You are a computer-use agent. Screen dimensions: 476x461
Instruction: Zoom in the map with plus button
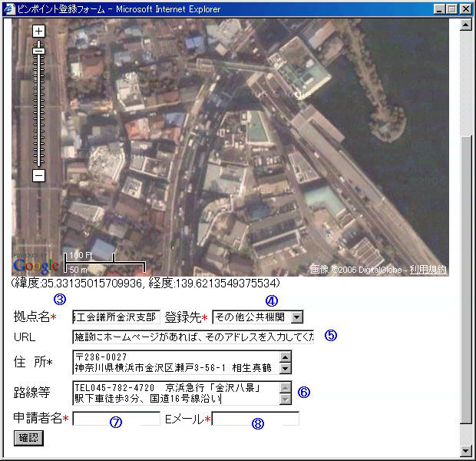(39, 32)
